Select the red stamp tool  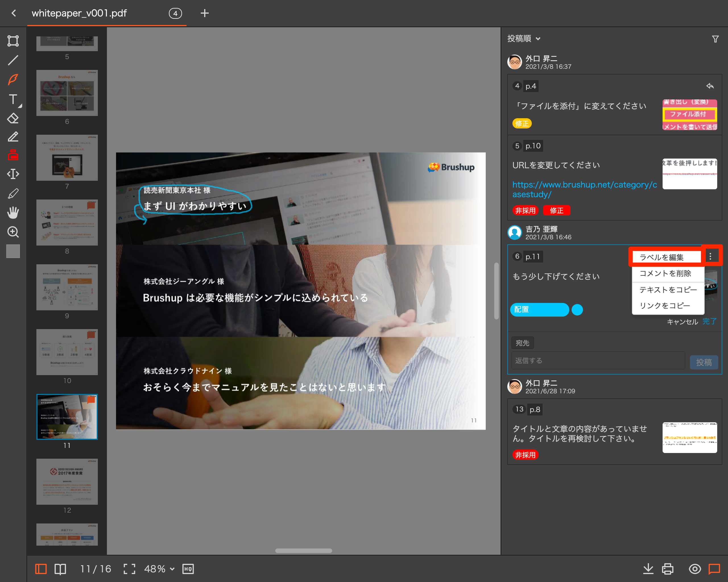(13, 155)
